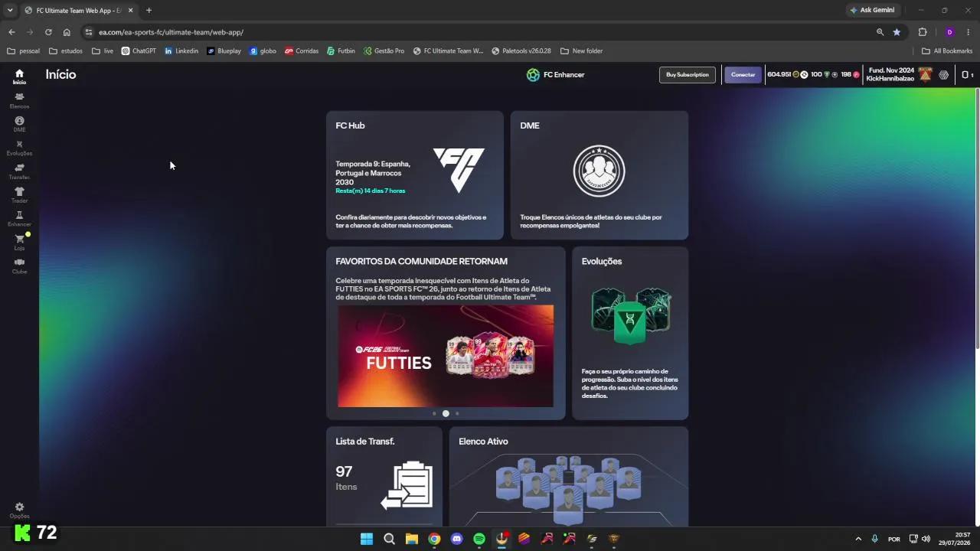Click the zoom magnifier in address bar
The width and height of the screenshot is (980, 551).
(x=880, y=32)
